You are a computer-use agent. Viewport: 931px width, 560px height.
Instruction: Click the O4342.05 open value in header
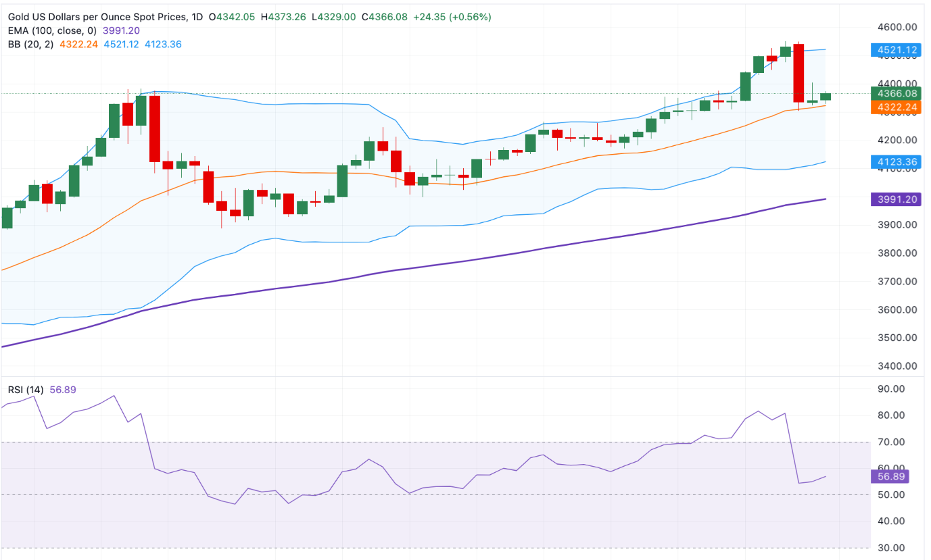(232, 17)
